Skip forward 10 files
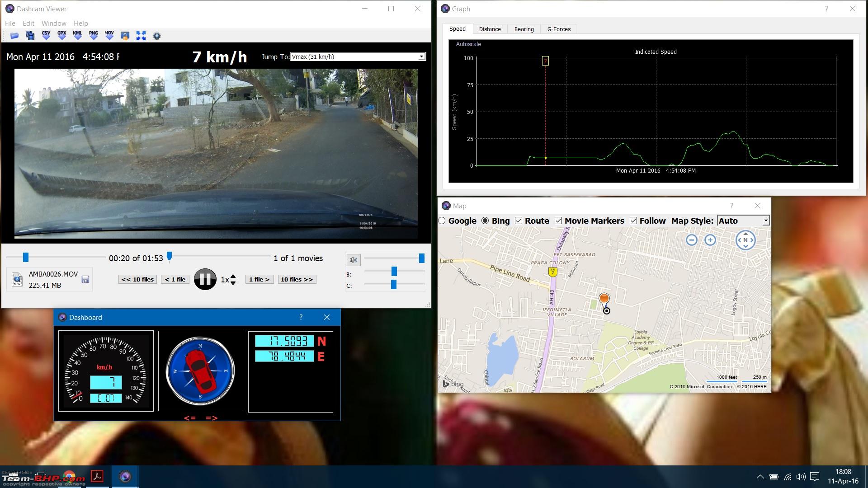Image resolution: width=868 pixels, height=488 pixels. pyautogui.click(x=297, y=279)
